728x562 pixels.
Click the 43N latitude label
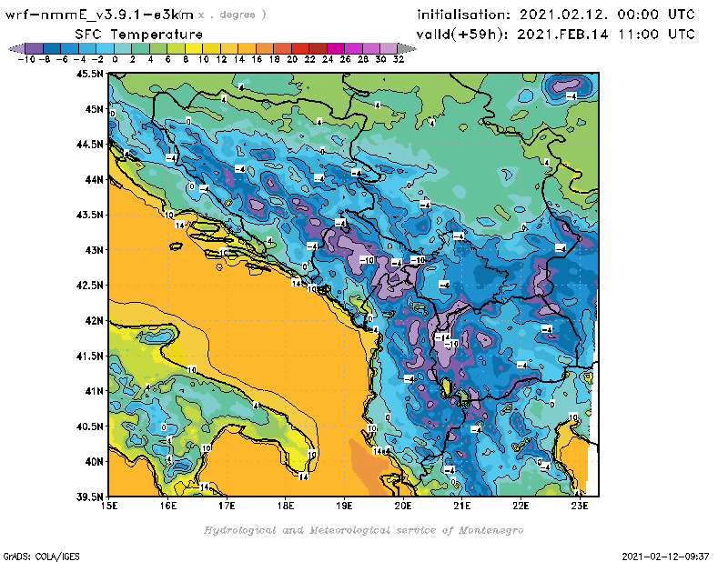click(x=94, y=250)
